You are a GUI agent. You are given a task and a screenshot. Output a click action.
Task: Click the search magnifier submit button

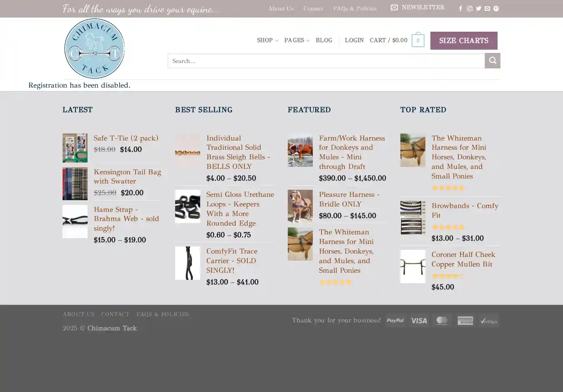pos(492,61)
